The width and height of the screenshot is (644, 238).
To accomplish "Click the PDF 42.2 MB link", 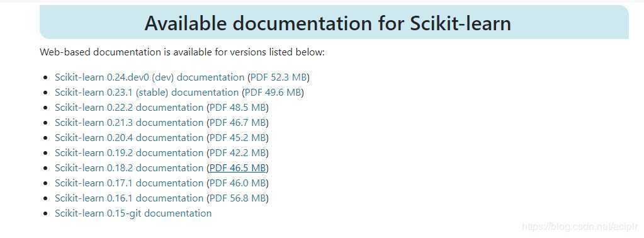I will point(238,153).
